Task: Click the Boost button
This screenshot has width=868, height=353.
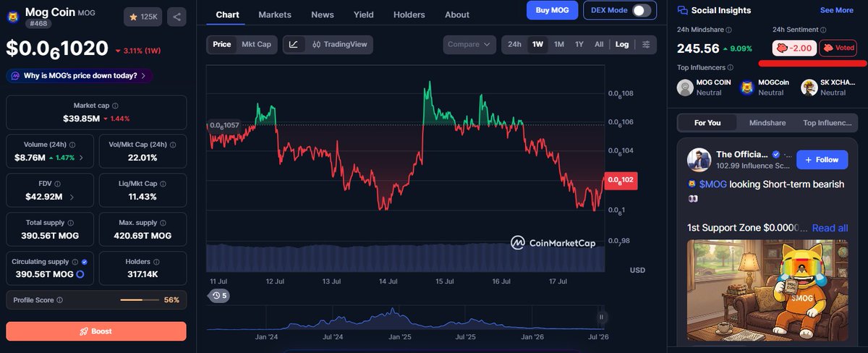Action: (x=96, y=331)
